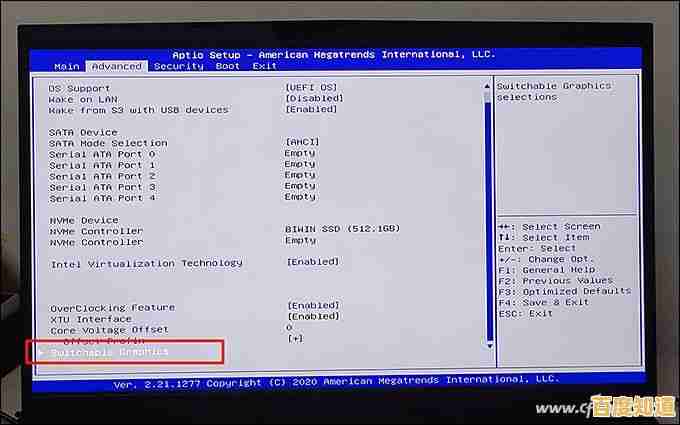680x425 pixels.
Task: Select the BIWIN SSD NVMe Controller entry
Action: (342, 229)
